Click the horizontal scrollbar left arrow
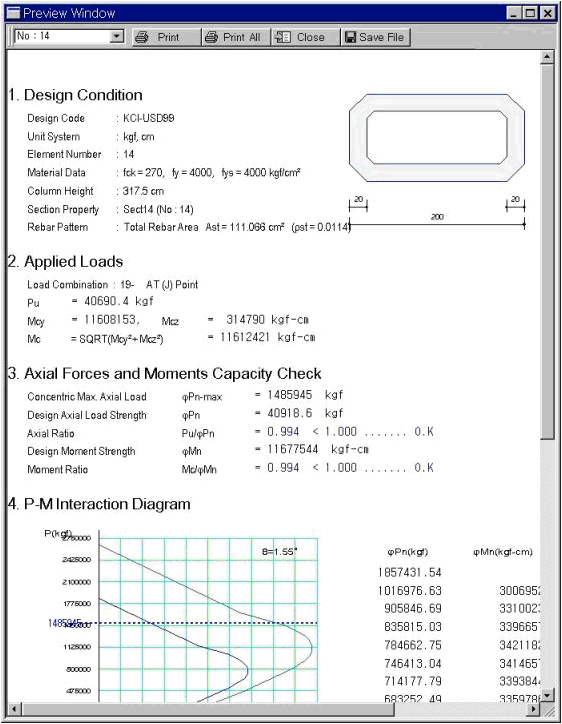This screenshot has height=724, width=562. [x=14, y=709]
